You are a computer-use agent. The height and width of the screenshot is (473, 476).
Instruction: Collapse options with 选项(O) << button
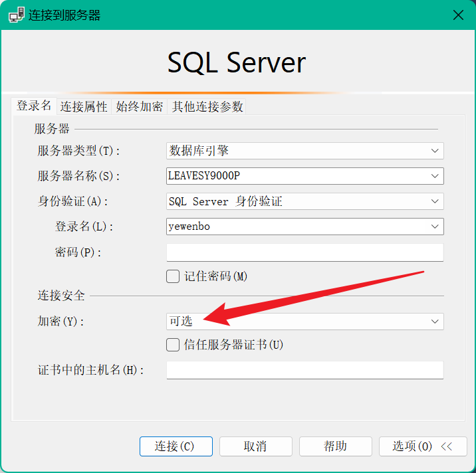coord(423,446)
